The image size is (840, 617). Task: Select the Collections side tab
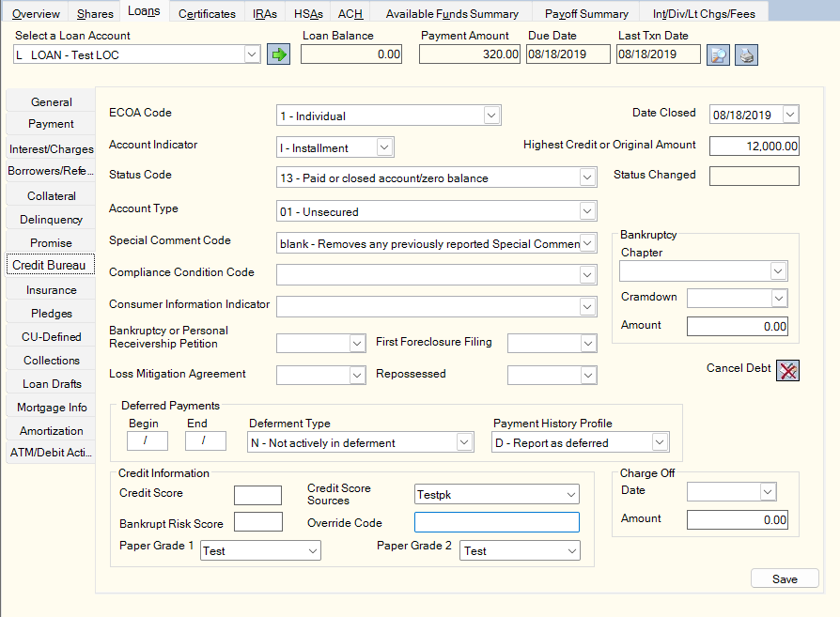[51, 361]
